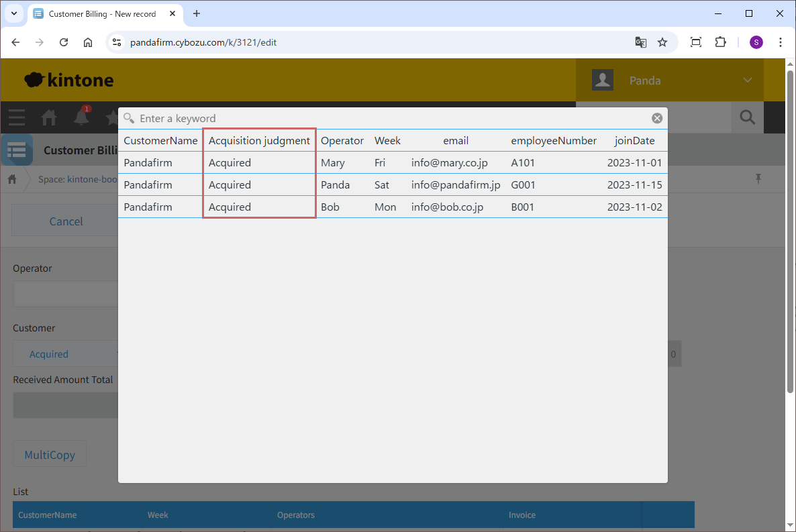This screenshot has height=532, width=796.
Task: Type in the Enter a keyword field
Action: coord(389,118)
